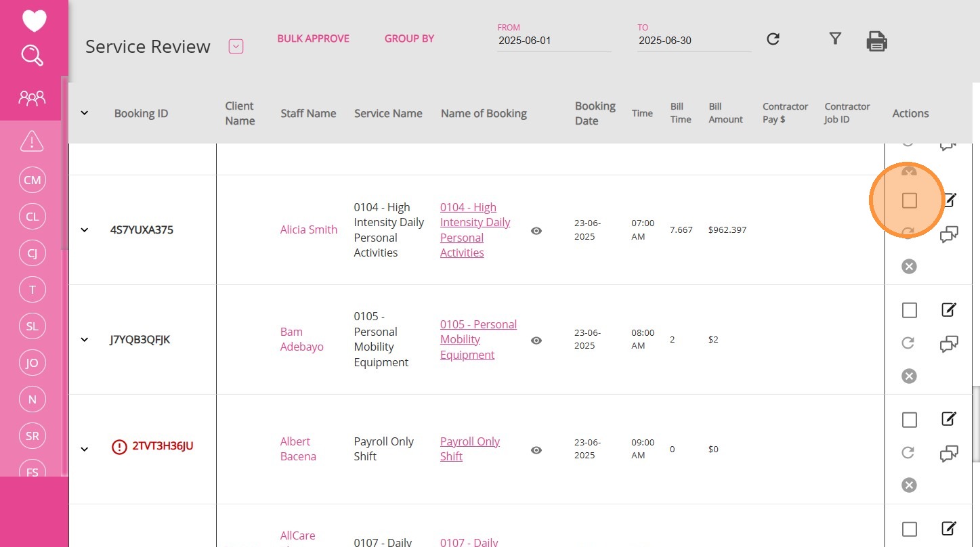Reject booking 4S7YUXA375 with the X icon
Viewport: 980px width, 547px height.
pyautogui.click(x=909, y=266)
